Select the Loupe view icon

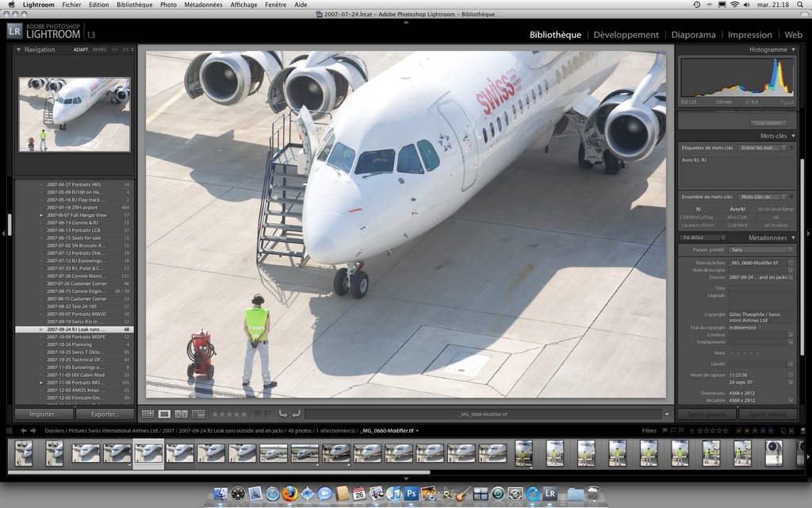tap(164, 414)
